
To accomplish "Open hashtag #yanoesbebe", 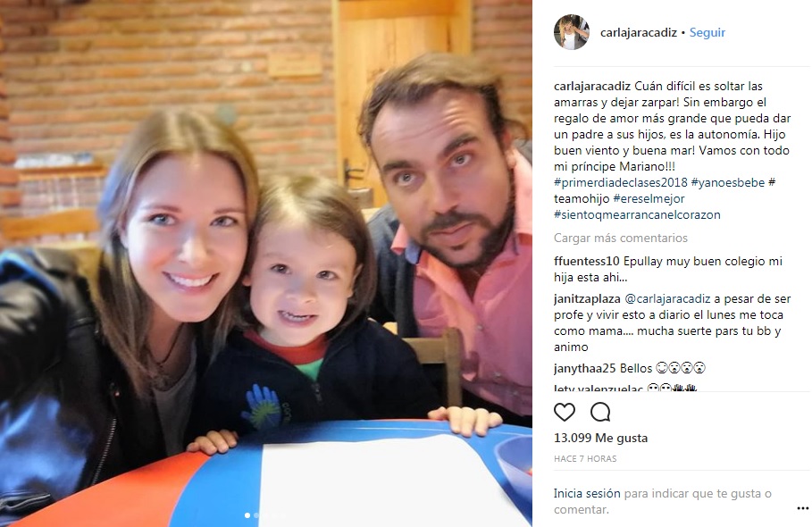I will pyautogui.click(x=728, y=182).
